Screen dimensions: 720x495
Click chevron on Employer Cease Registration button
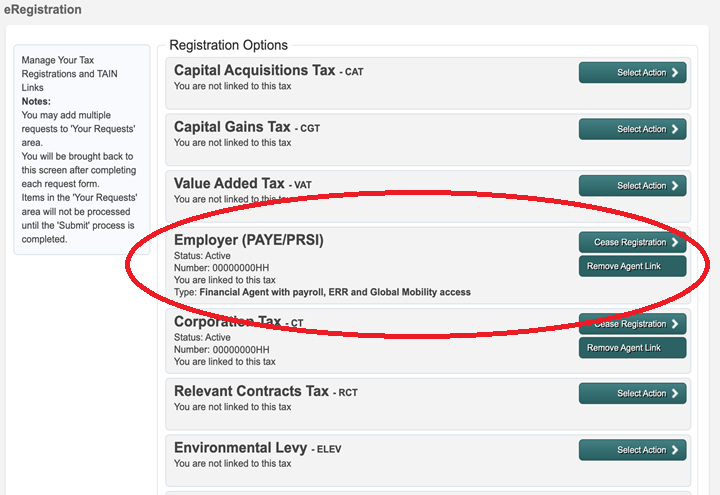(x=675, y=242)
